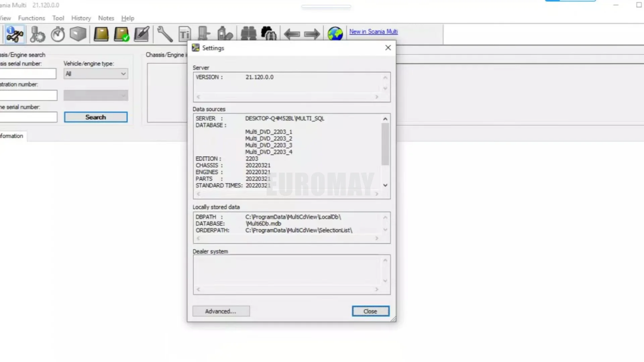Open the History menu
Viewport: 644px width, 362px height.
pyautogui.click(x=81, y=18)
